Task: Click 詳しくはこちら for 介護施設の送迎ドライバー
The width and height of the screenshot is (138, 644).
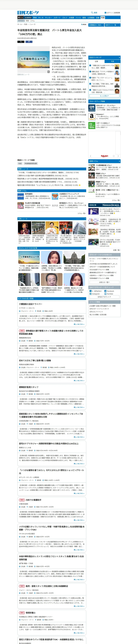Action: [79, 324]
